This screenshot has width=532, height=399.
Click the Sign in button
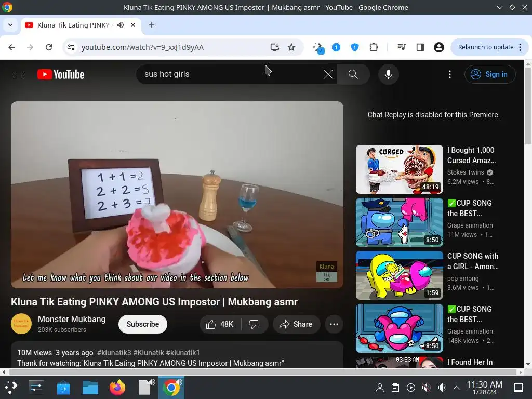point(490,74)
